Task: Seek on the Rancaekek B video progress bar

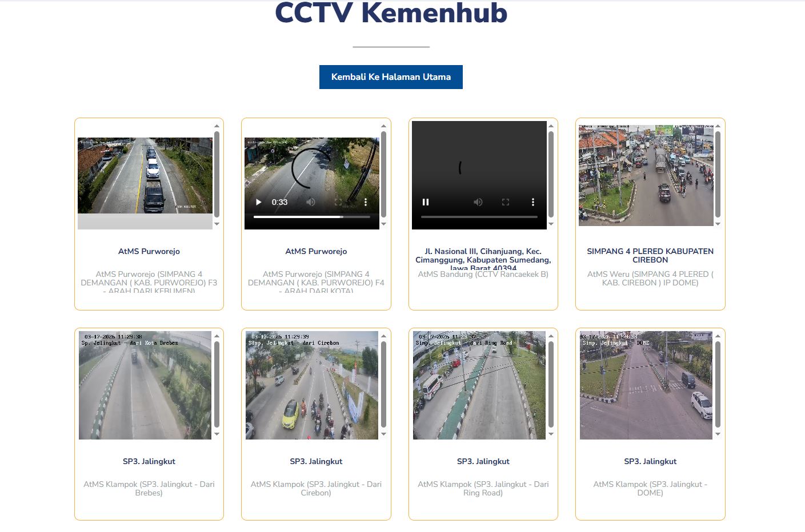Action: 479,217
